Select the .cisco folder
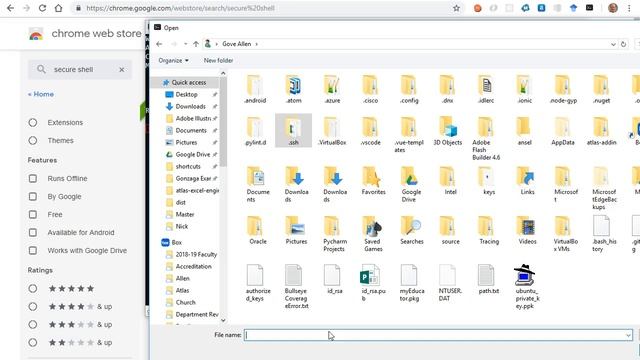 (x=371, y=89)
